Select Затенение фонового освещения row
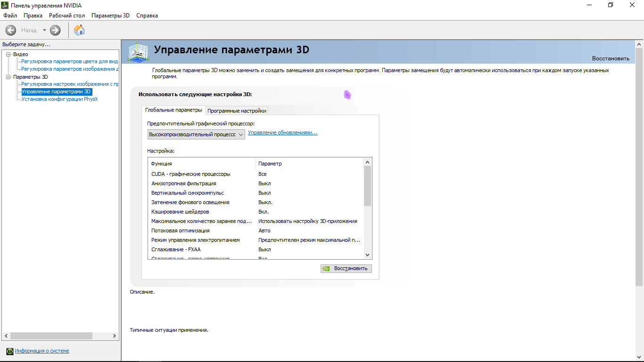Image resolution: width=644 pixels, height=362 pixels. tap(256, 202)
